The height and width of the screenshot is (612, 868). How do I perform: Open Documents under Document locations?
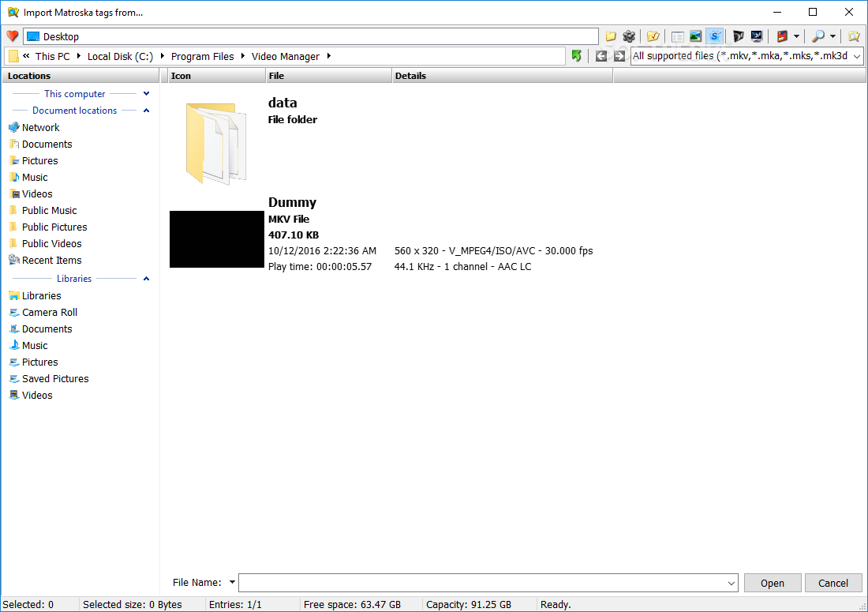[x=40, y=144]
